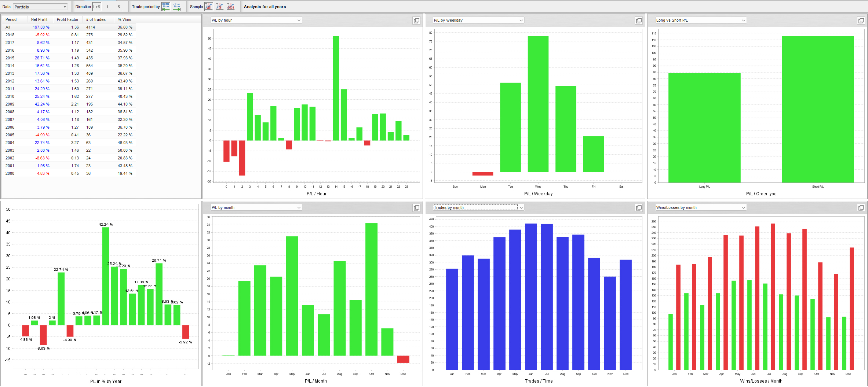This screenshot has width=868, height=387.
Task: Pop out the Trades by month chart
Action: click(639, 208)
